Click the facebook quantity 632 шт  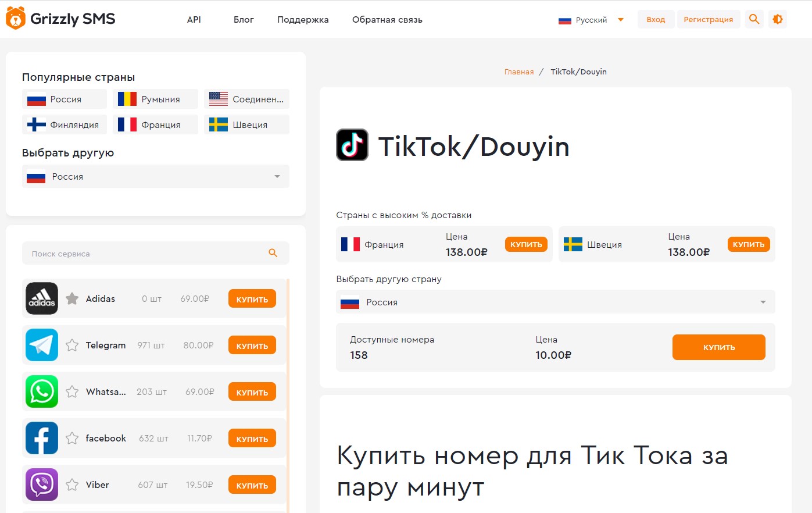(153, 439)
